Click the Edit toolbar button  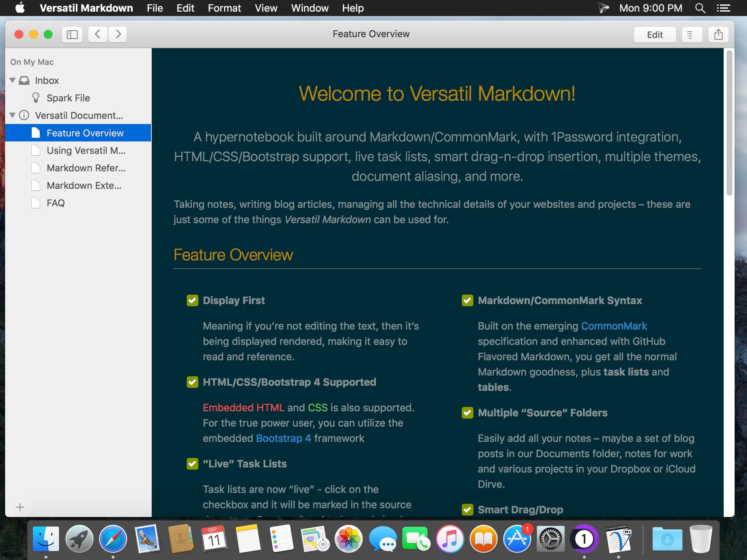coord(654,35)
